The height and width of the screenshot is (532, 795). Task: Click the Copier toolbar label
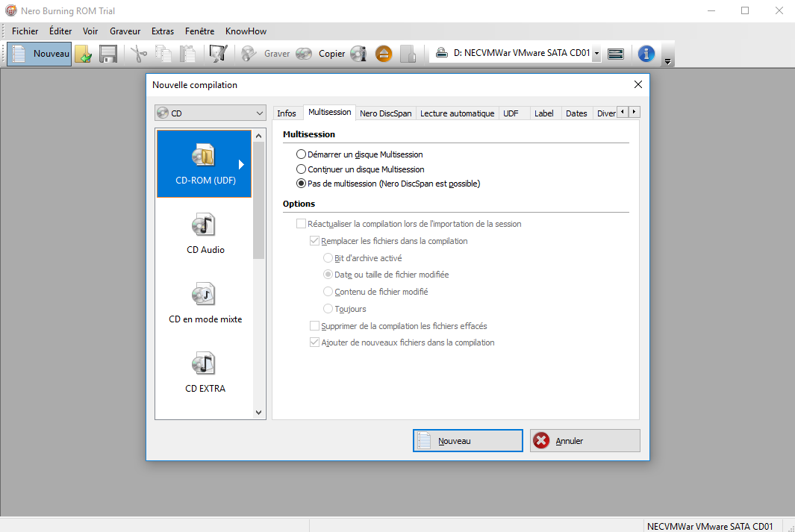click(331, 54)
